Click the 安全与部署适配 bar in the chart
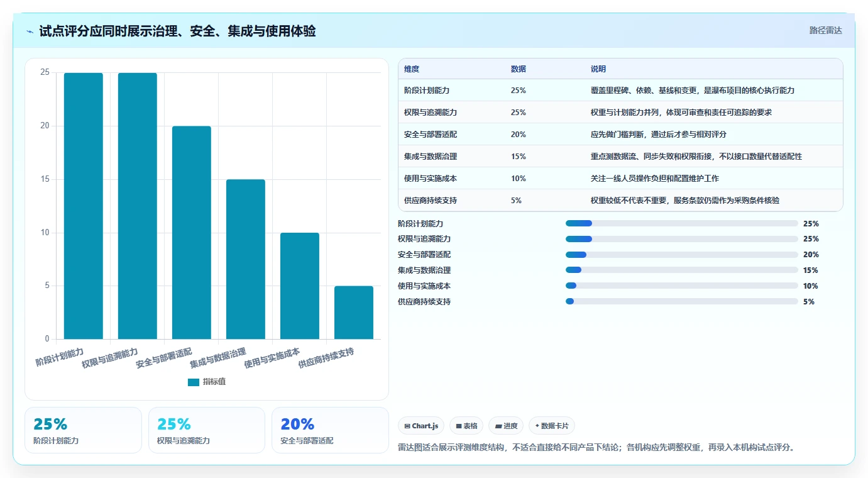This screenshot has height=478, width=868. tap(192, 233)
